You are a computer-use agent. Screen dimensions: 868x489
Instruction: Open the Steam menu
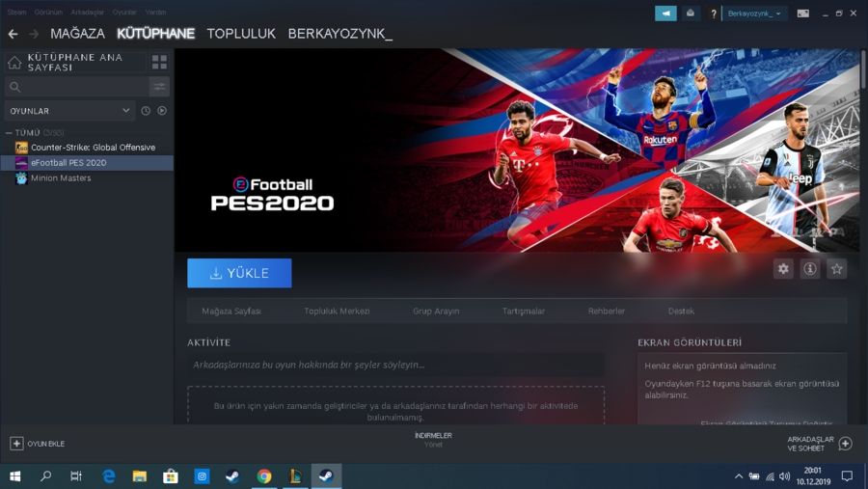click(x=16, y=13)
